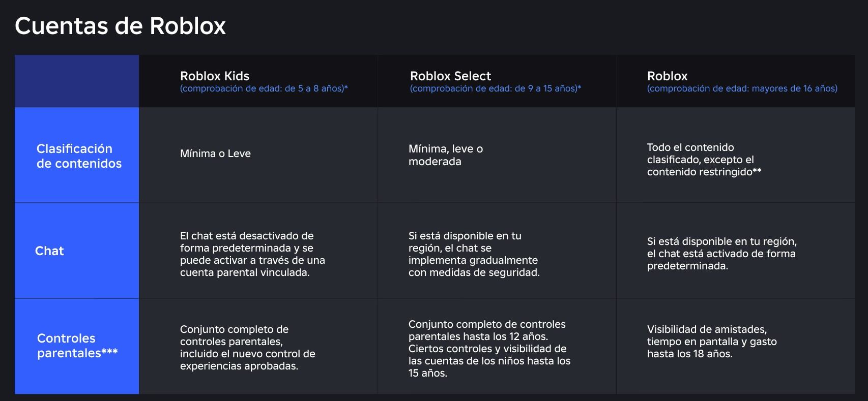Select the "Controles parentales***" row header
Image resolution: width=868 pixels, height=401 pixels.
[77, 346]
